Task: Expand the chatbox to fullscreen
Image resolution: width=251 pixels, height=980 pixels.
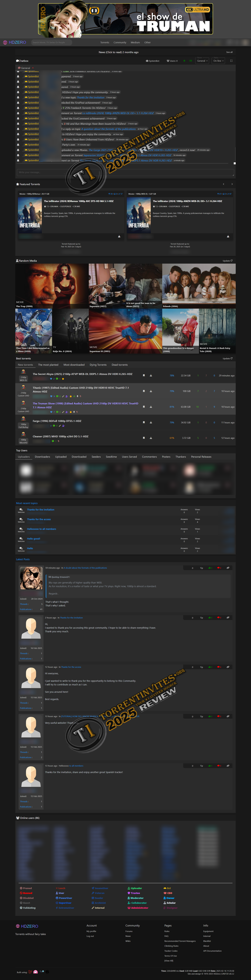Action: click(231, 61)
